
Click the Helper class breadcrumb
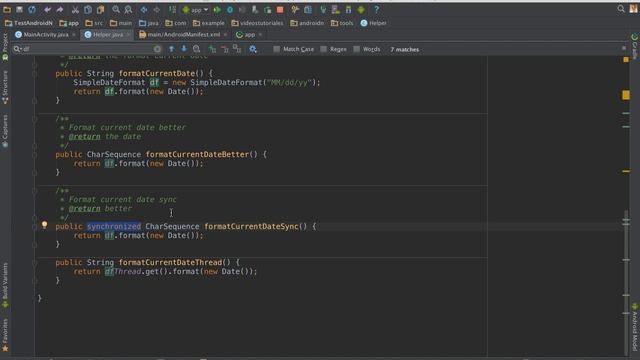(373, 23)
